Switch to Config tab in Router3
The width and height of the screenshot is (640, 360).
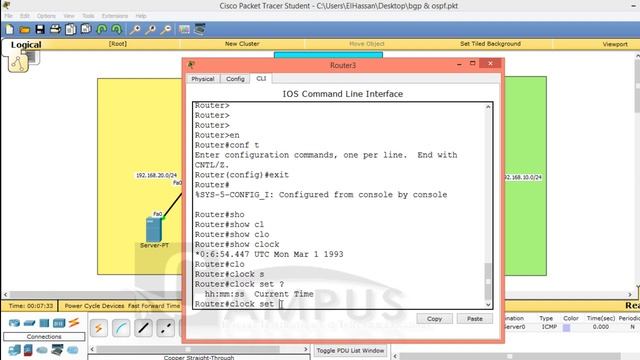pyautogui.click(x=235, y=79)
